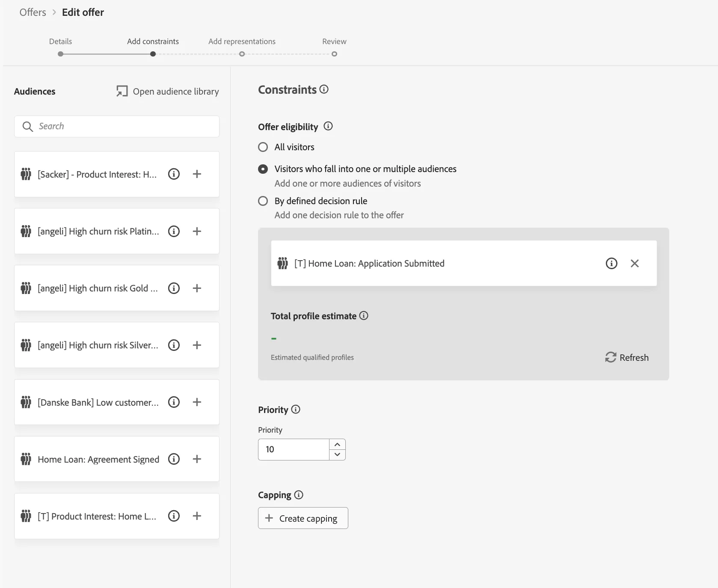718x588 pixels.
Task: Open info for High churn risk Gold audience
Action: 174,288
